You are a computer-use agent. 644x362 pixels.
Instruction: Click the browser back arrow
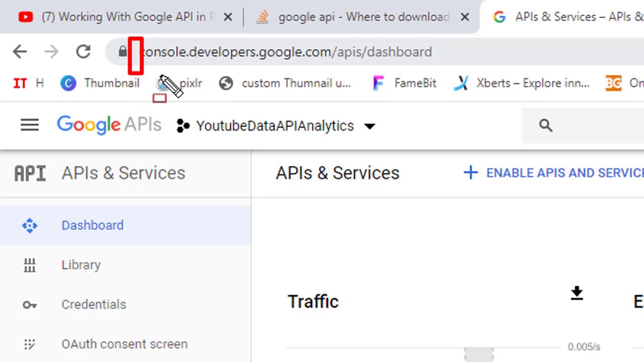pos(20,51)
